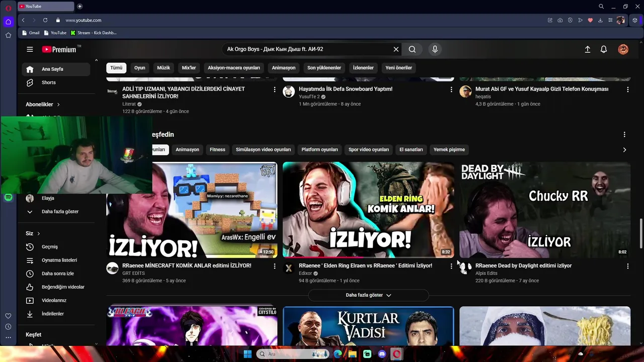Image resolution: width=644 pixels, height=362 pixels.
Task: Open the Gmail bookmark
Action: coord(31,33)
